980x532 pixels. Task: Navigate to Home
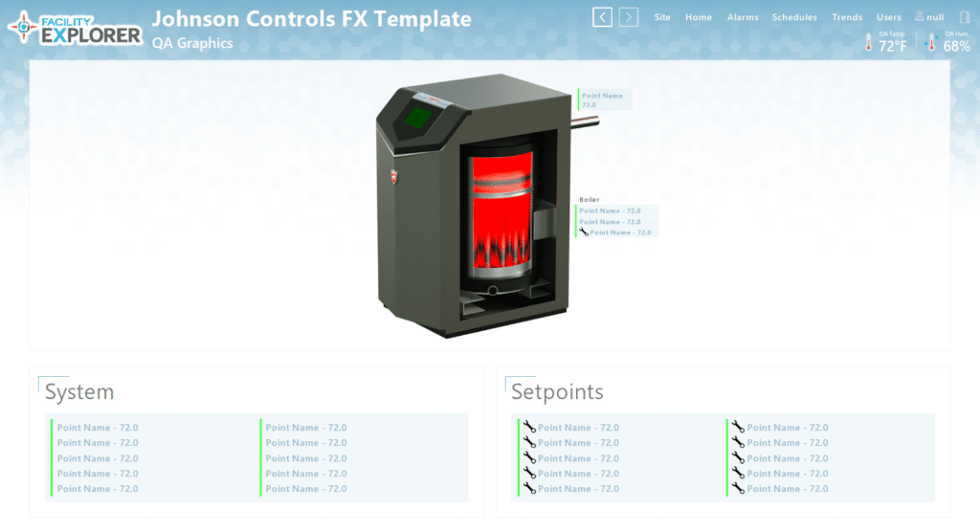(x=698, y=17)
